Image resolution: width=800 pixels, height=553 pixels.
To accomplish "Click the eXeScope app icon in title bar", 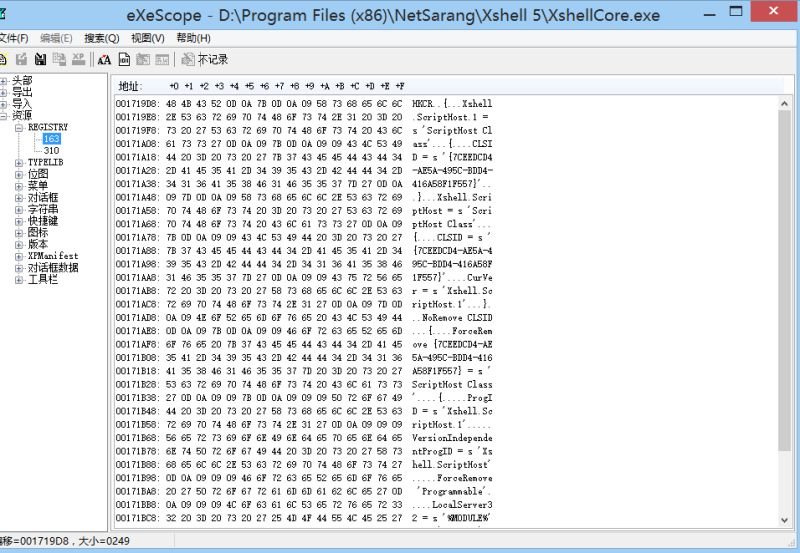I will [x=2, y=14].
